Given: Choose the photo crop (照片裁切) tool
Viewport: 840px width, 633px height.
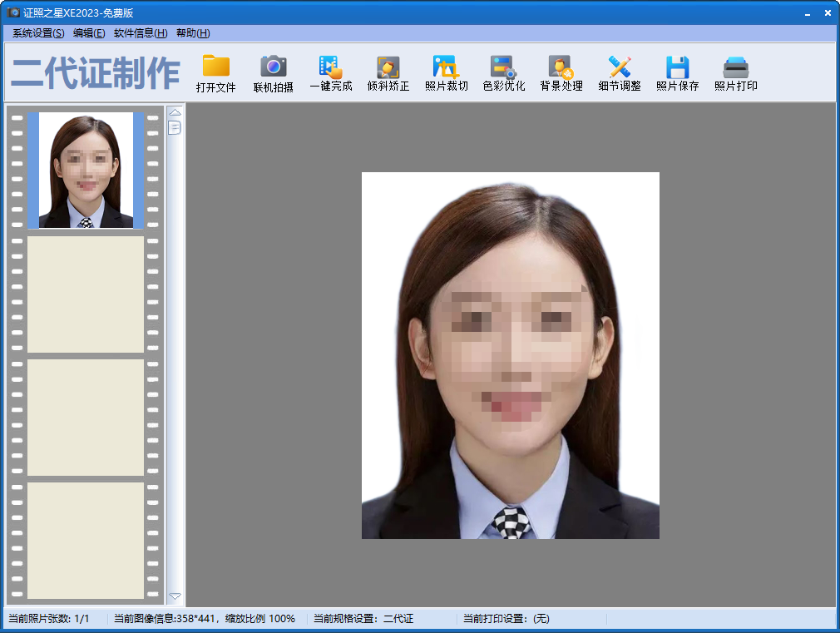Looking at the screenshot, I should (x=446, y=68).
